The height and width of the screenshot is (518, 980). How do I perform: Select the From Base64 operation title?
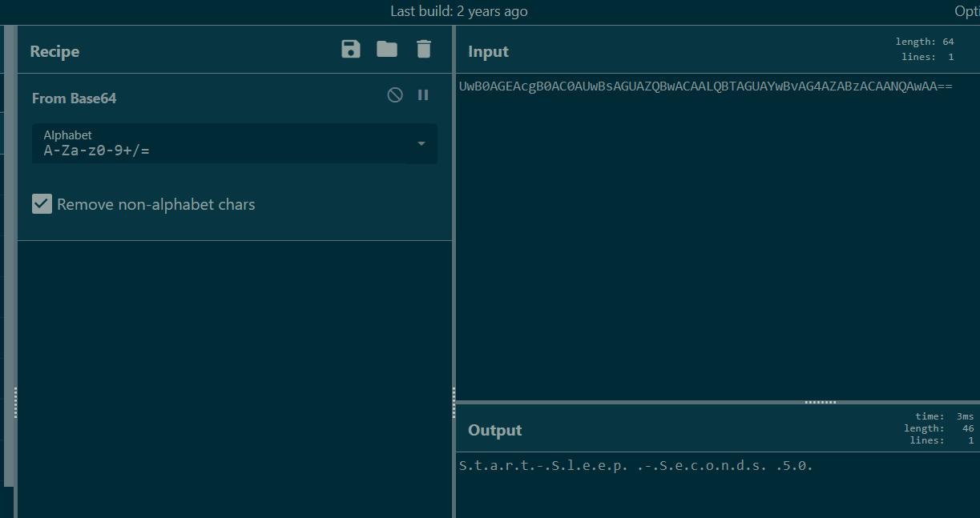75,98
